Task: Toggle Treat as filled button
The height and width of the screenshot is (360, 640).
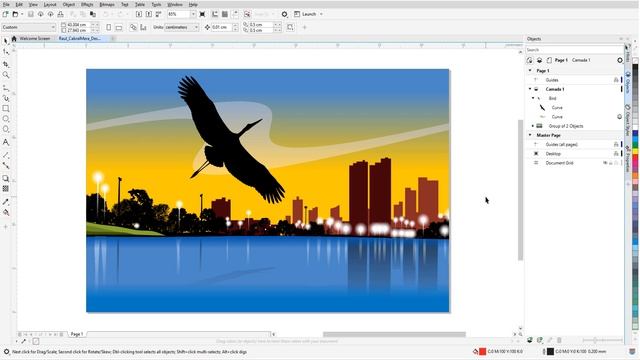Action: coord(290,27)
